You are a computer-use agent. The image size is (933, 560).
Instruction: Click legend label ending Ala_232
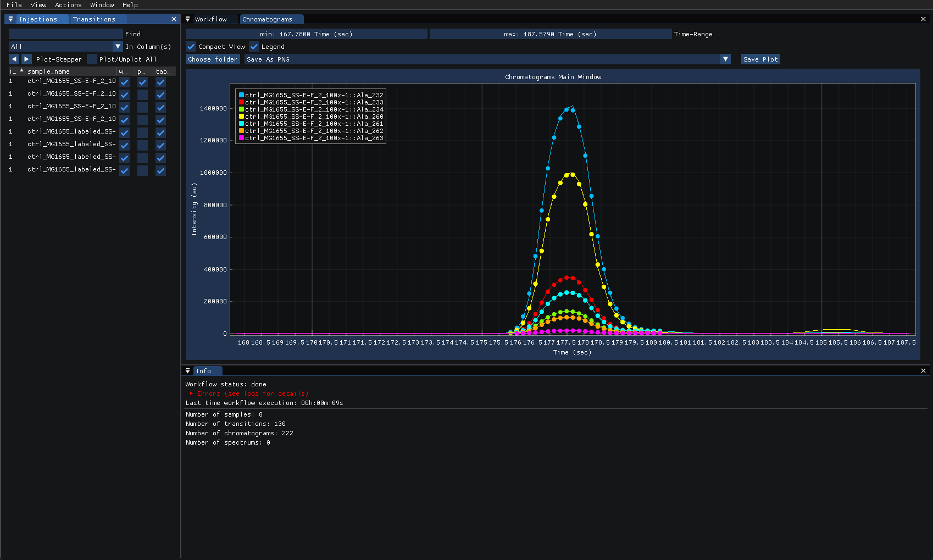[x=314, y=95]
